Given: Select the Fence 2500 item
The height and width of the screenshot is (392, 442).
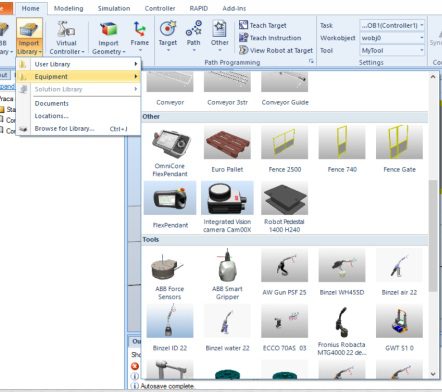Looking at the screenshot, I should point(285,150).
